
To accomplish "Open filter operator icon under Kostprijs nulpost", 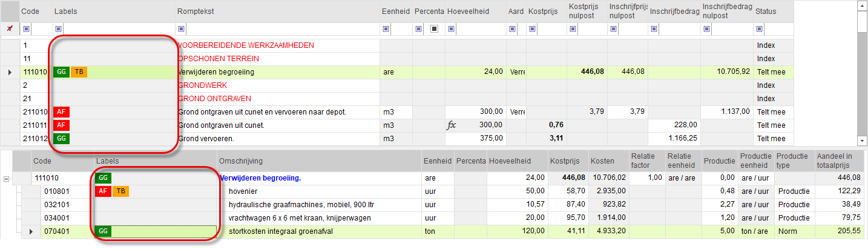I will click(573, 28).
